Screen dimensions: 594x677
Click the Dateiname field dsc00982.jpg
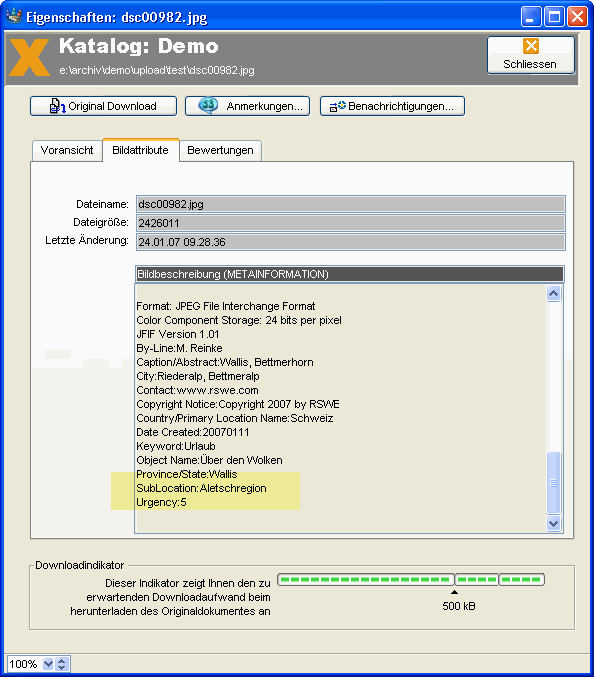pyautogui.click(x=351, y=204)
